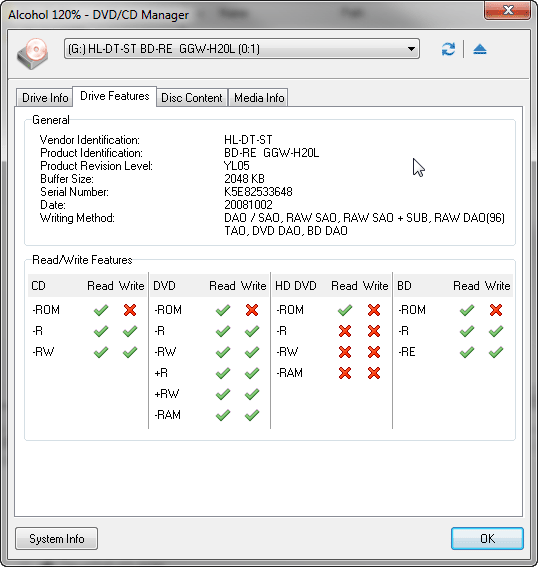Click the CD column header label
Image resolution: width=538 pixels, height=567 pixels.
coord(38,286)
